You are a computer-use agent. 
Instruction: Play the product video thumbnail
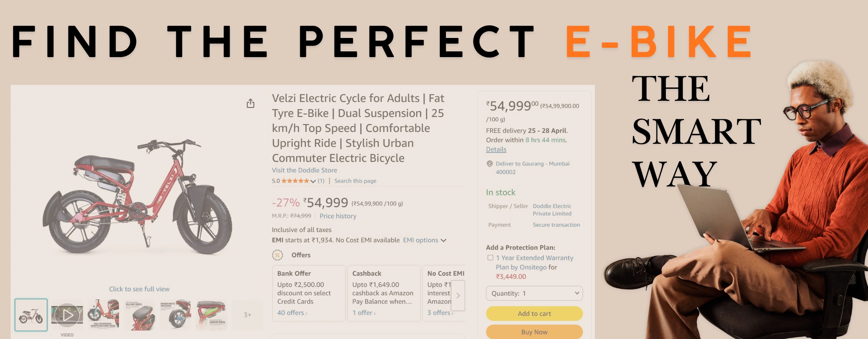pyautogui.click(x=67, y=314)
